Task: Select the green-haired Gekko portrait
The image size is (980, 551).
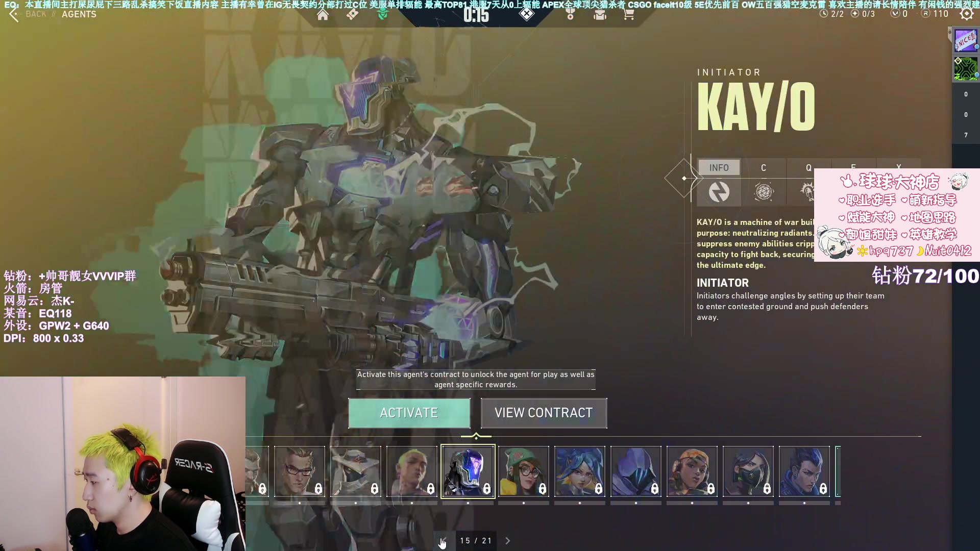Action: pos(412,471)
